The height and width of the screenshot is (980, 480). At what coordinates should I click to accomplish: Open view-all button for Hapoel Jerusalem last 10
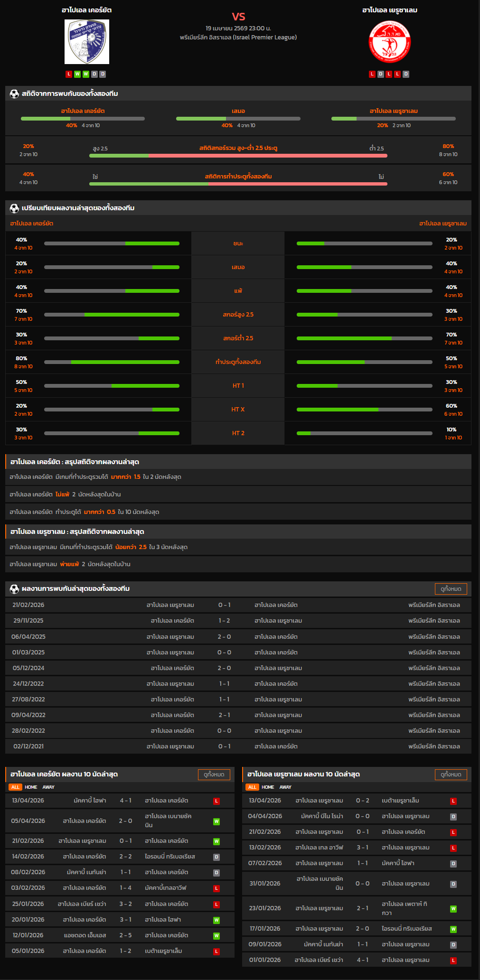[x=451, y=775]
